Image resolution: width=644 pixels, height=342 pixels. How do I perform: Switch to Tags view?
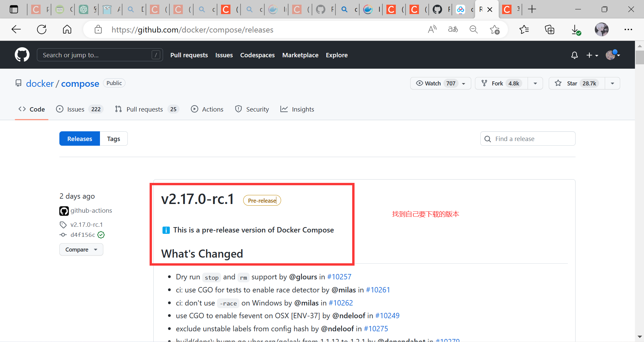point(114,139)
